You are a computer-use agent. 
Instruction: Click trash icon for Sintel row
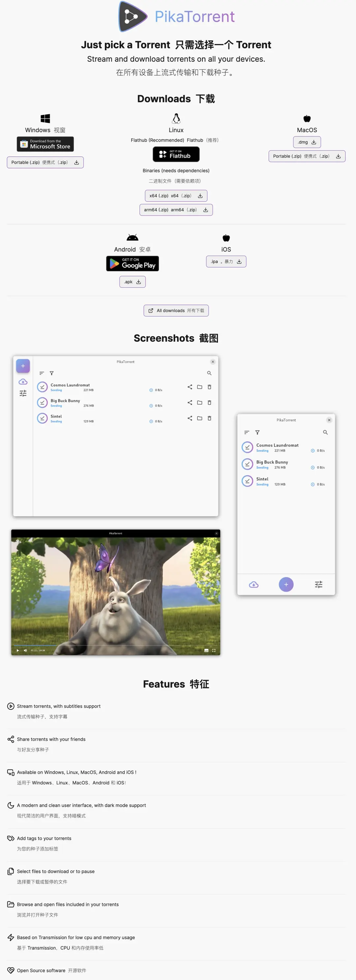point(209,418)
